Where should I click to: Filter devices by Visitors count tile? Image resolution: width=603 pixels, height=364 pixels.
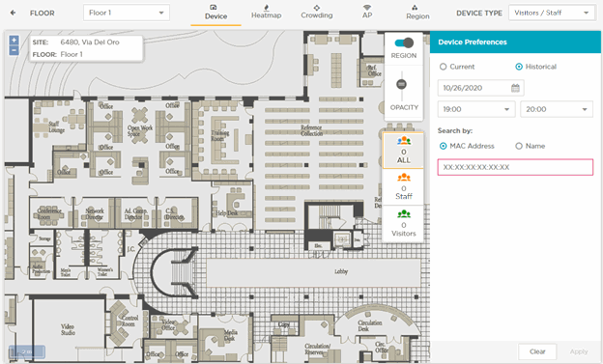(x=403, y=224)
